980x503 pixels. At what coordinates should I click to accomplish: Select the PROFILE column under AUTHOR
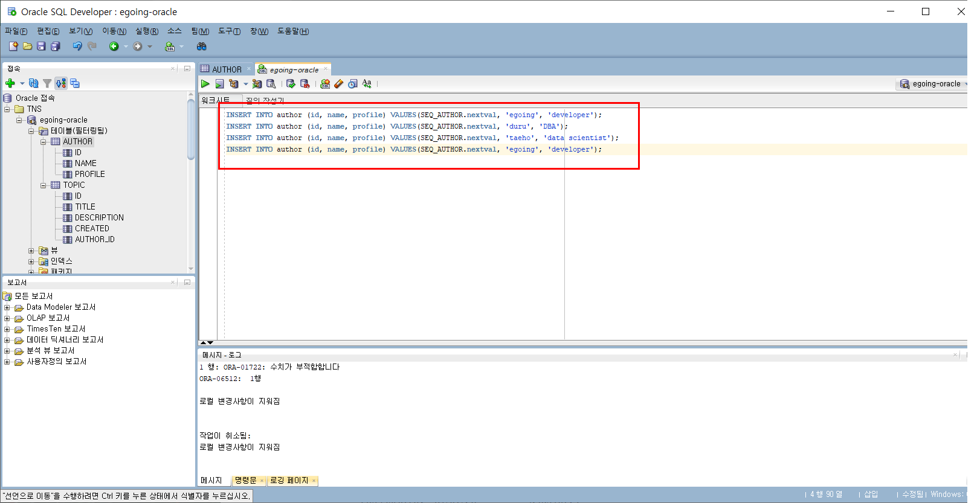[x=89, y=175]
